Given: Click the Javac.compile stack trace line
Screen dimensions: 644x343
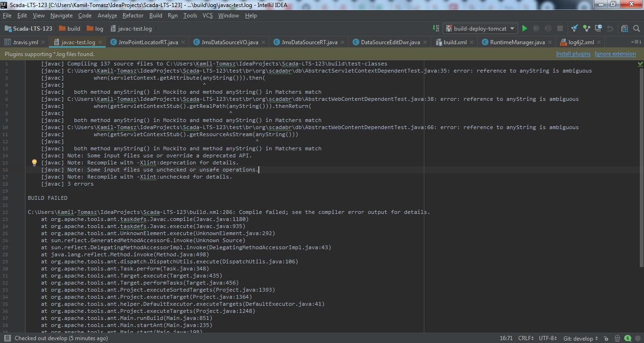Looking at the screenshot, I should click(x=145, y=219).
